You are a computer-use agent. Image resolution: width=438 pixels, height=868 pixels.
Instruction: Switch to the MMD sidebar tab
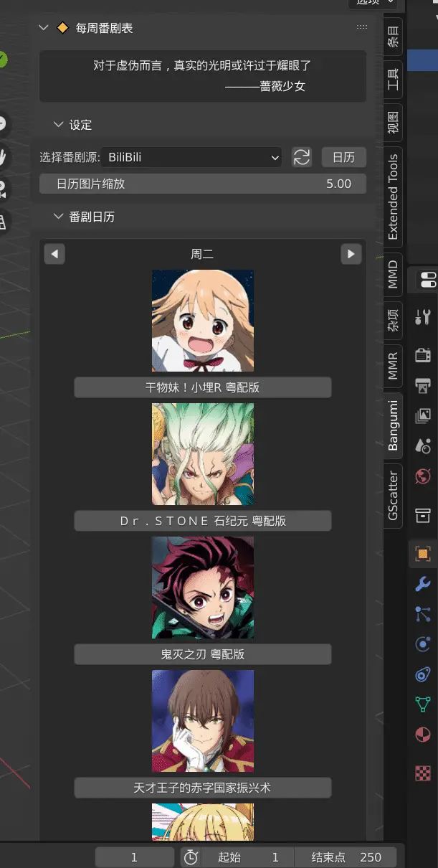(393, 273)
